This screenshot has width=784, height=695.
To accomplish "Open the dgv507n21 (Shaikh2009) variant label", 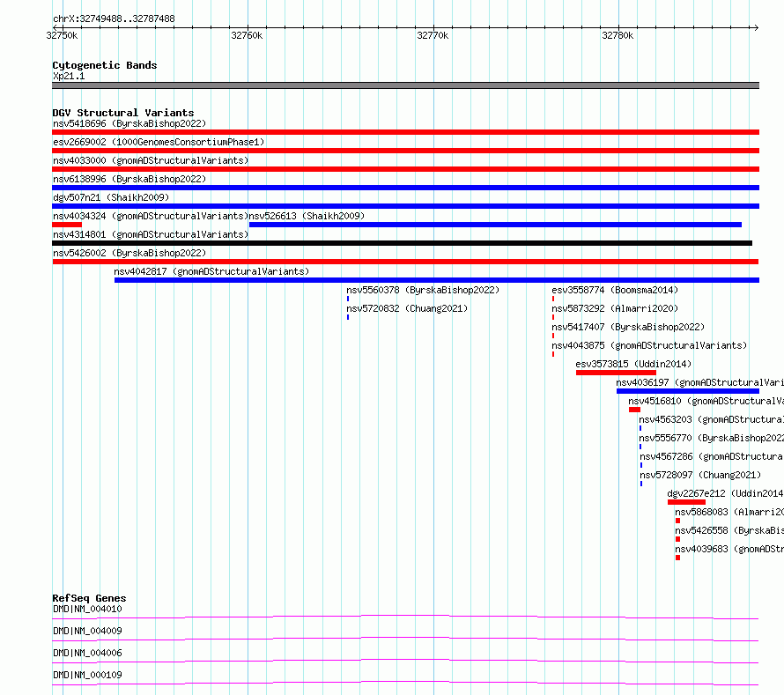I will pyautogui.click(x=111, y=197).
